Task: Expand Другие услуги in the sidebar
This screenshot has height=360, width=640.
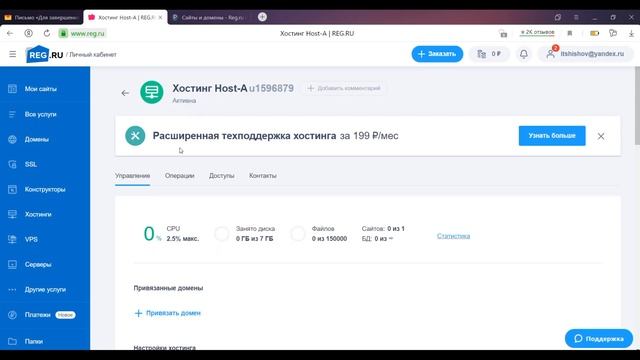Action: (x=45, y=289)
